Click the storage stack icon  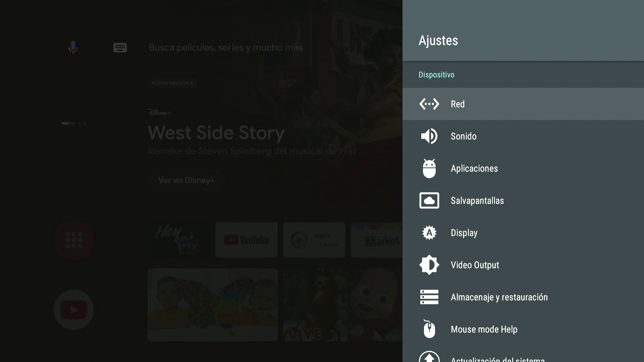click(429, 297)
